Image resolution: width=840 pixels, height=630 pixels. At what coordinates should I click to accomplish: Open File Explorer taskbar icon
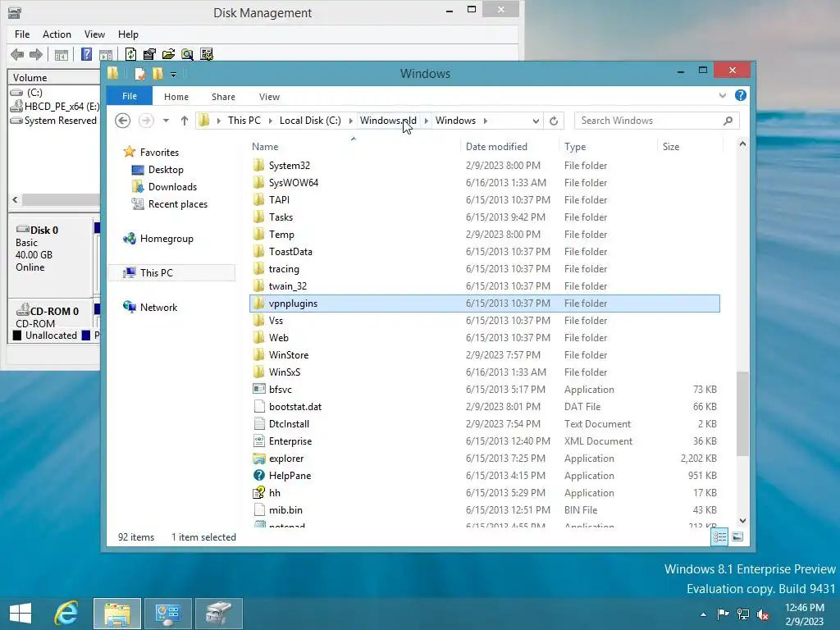click(x=117, y=614)
